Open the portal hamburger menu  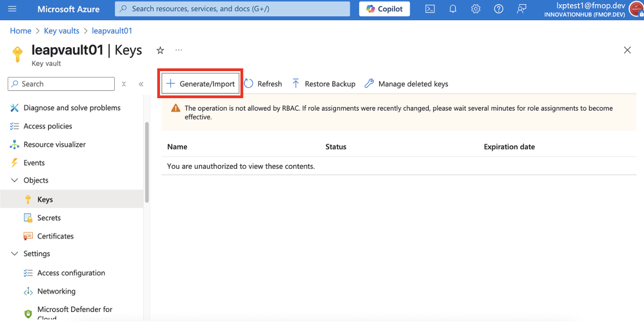(x=12, y=9)
